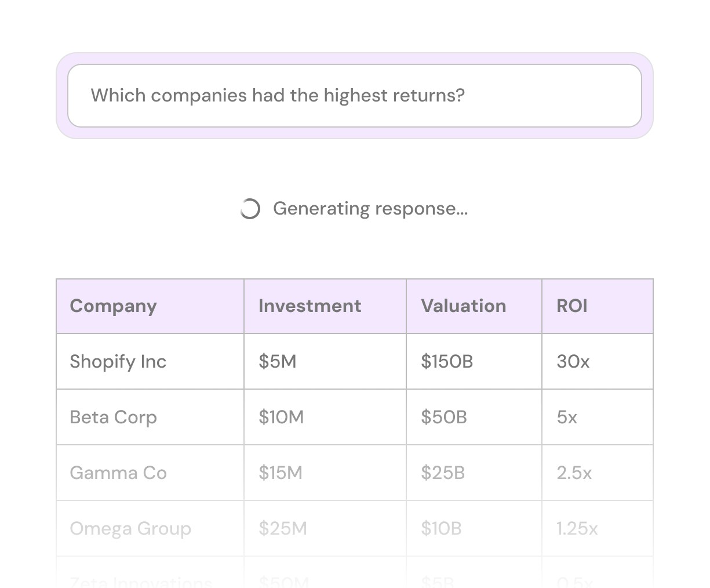The image size is (710, 588).
Task: Click the loading spinner icon
Action: [250, 209]
